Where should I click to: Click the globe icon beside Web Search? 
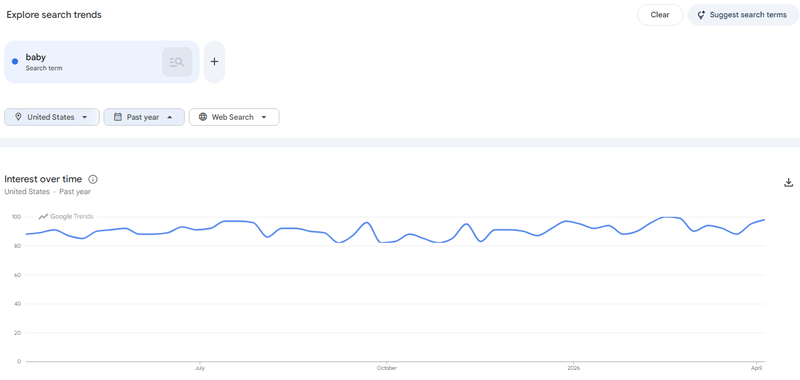[203, 117]
